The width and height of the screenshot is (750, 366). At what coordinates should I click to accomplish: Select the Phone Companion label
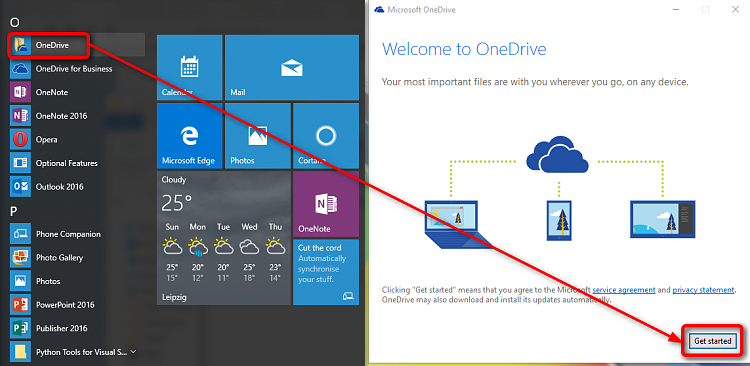click(x=68, y=234)
